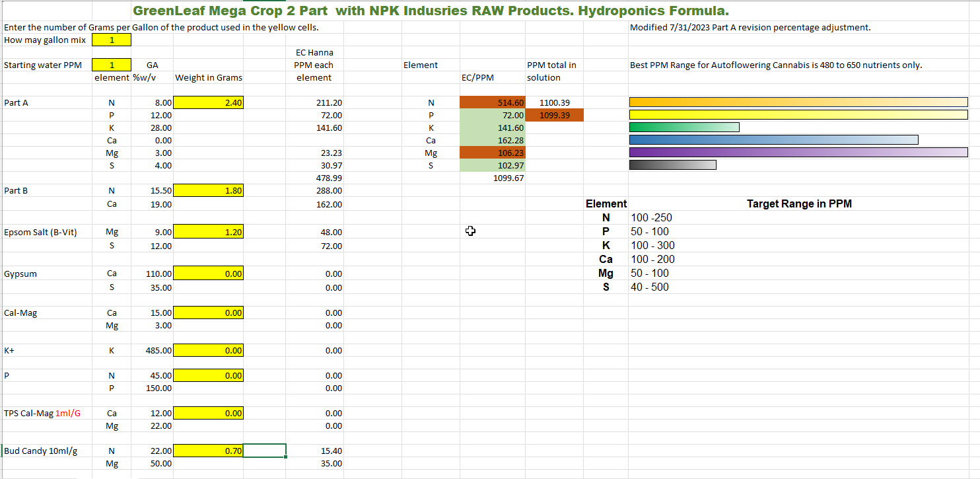Click the Modified 7/31/2023 note

pos(750,28)
